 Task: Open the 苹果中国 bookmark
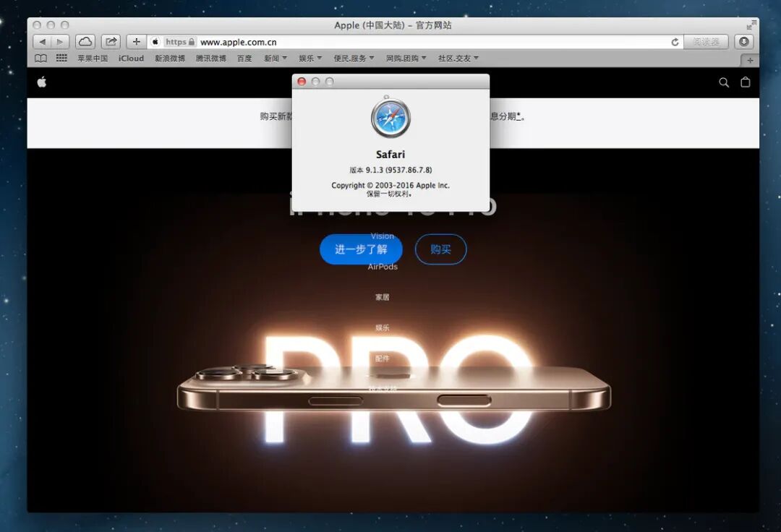[93, 59]
